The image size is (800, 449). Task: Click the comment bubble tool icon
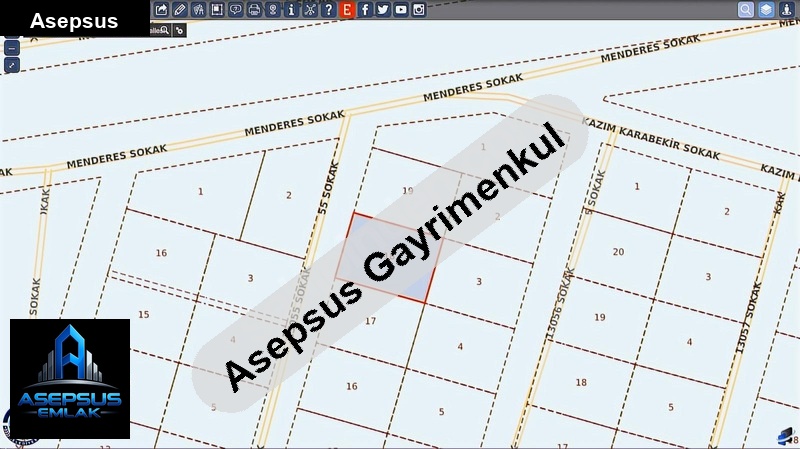pyautogui.click(x=236, y=9)
